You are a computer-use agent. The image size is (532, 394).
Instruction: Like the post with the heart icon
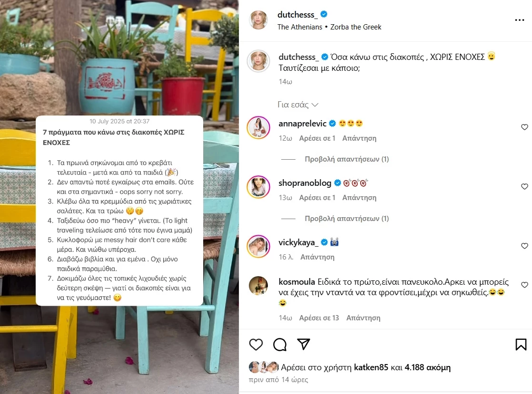256,345
